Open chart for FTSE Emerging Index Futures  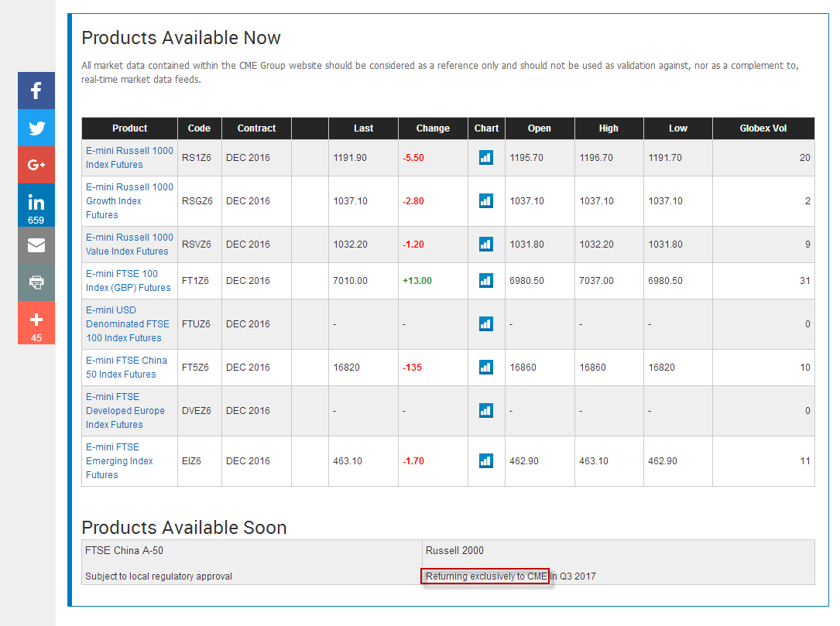[486, 461]
